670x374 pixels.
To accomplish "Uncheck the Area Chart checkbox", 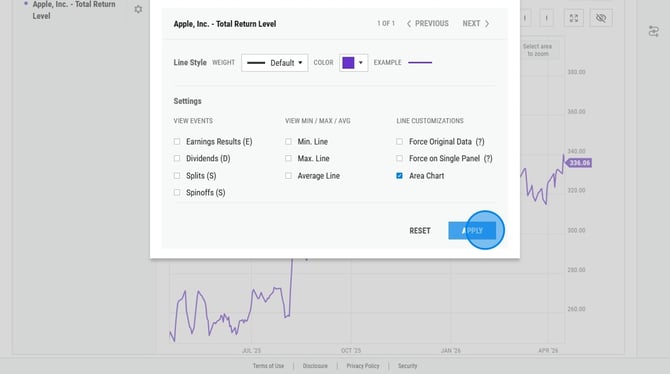I will [399, 176].
